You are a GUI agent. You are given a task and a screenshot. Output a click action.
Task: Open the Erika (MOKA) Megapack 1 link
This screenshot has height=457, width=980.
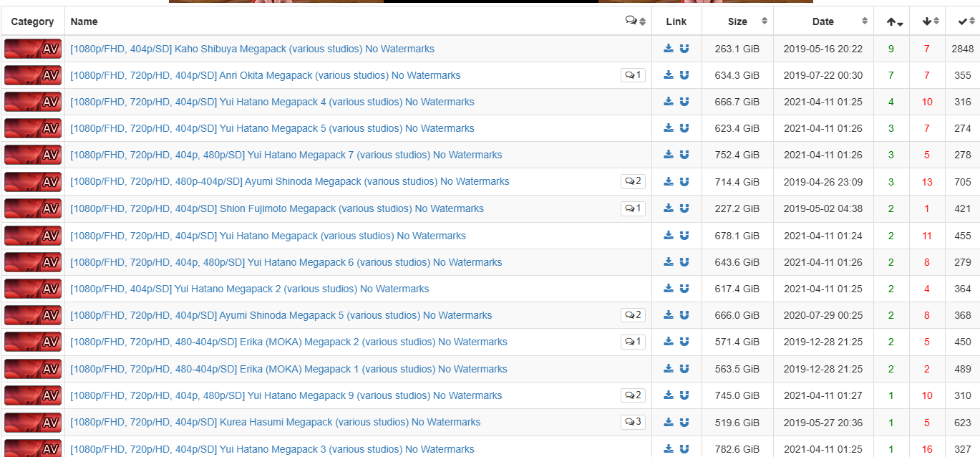288,369
